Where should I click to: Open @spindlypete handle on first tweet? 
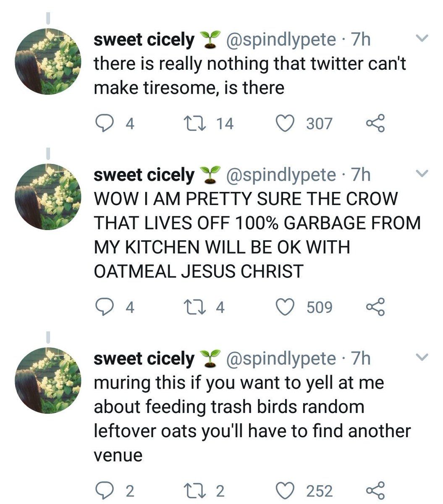[281, 40]
